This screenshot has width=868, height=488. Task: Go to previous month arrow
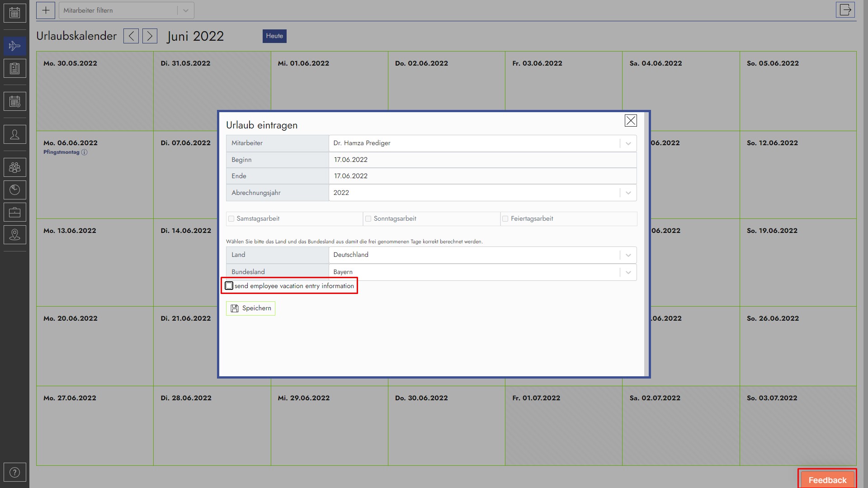click(x=131, y=36)
